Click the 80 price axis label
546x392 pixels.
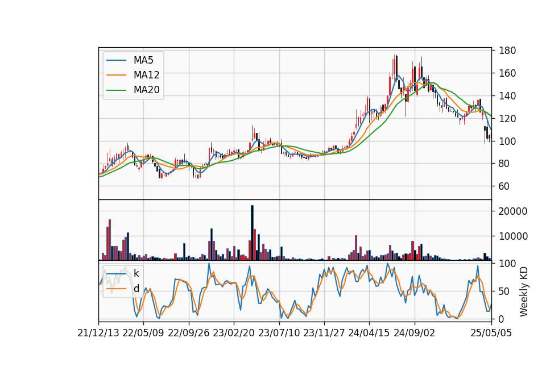[x=504, y=164]
